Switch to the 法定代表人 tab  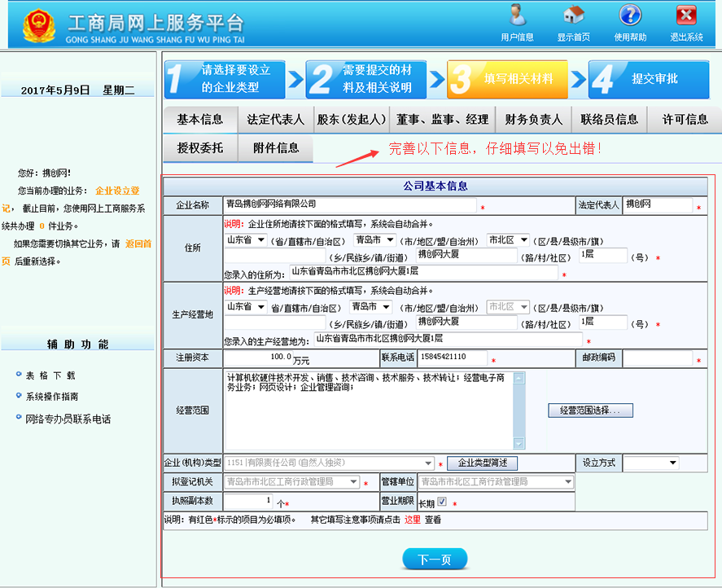coord(274,119)
